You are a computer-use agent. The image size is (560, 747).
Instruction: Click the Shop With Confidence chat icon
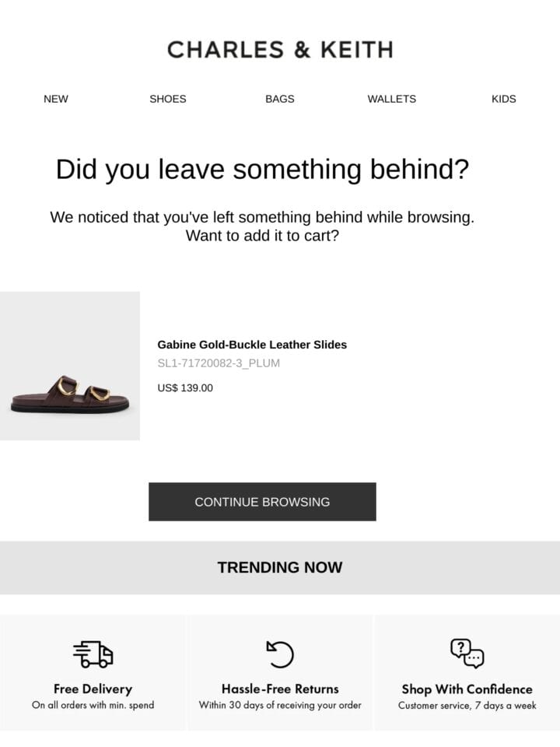[x=467, y=654]
